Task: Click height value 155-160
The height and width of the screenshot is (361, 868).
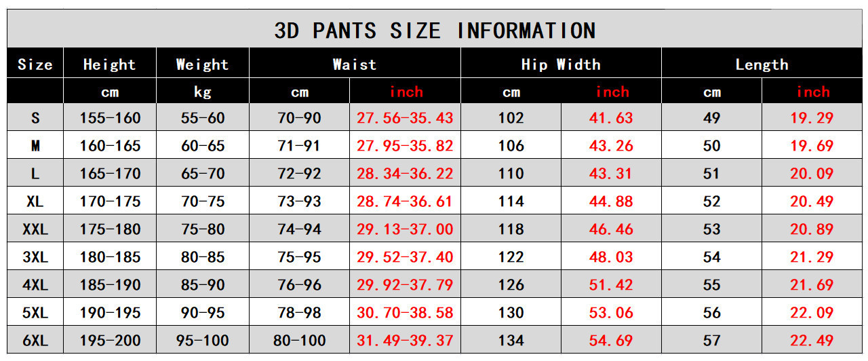Action: (110, 118)
